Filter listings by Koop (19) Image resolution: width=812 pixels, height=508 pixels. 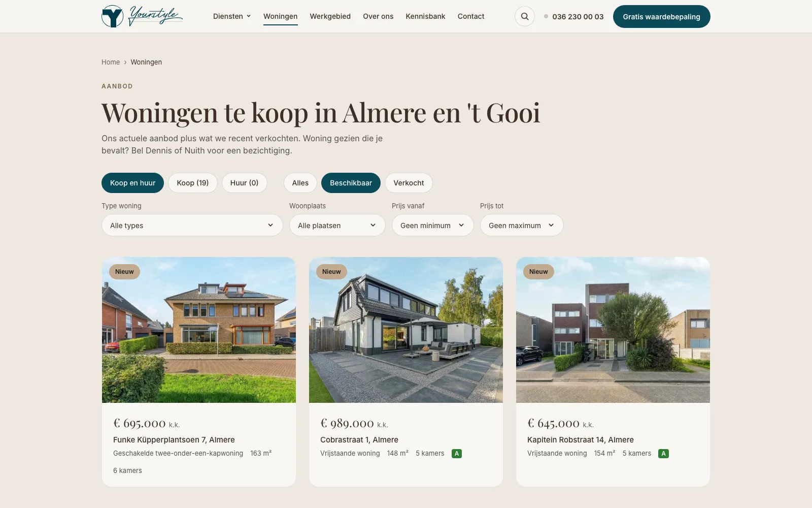(193, 183)
